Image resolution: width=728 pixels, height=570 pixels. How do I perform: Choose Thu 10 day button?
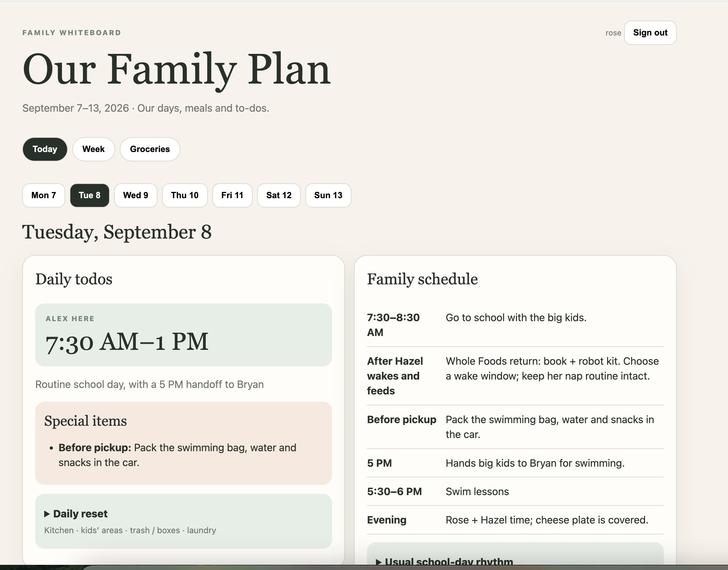(x=185, y=195)
